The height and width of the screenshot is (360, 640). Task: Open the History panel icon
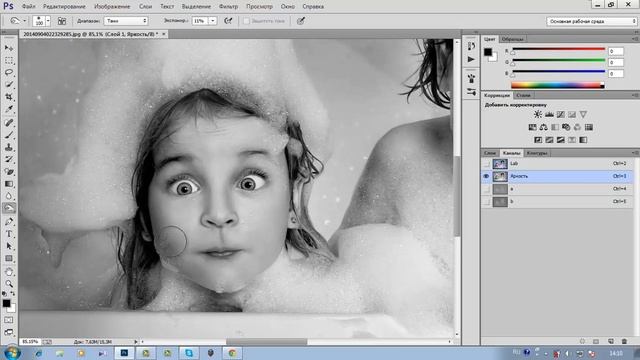(x=471, y=46)
